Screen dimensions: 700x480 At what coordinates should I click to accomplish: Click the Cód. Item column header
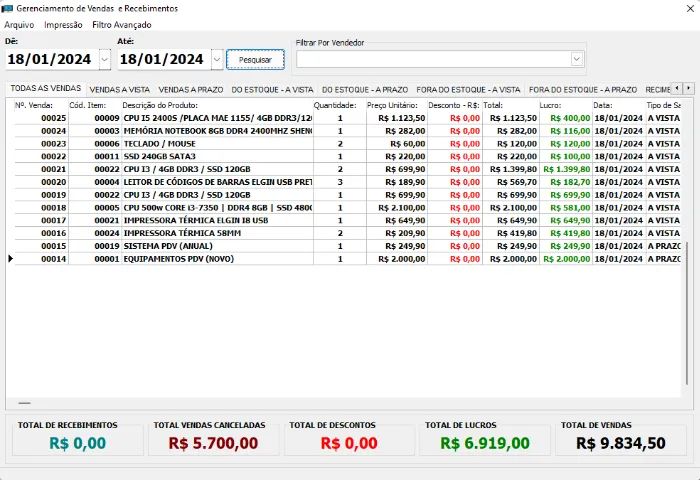pos(95,105)
